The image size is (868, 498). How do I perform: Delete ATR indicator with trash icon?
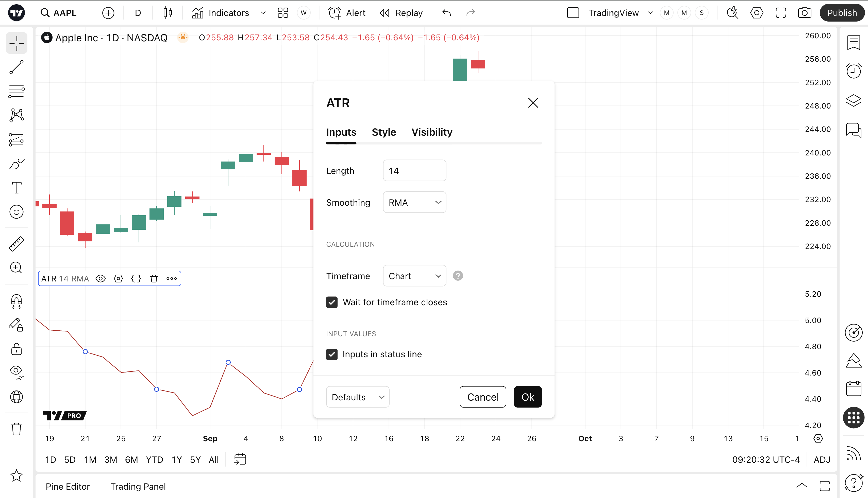click(154, 278)
